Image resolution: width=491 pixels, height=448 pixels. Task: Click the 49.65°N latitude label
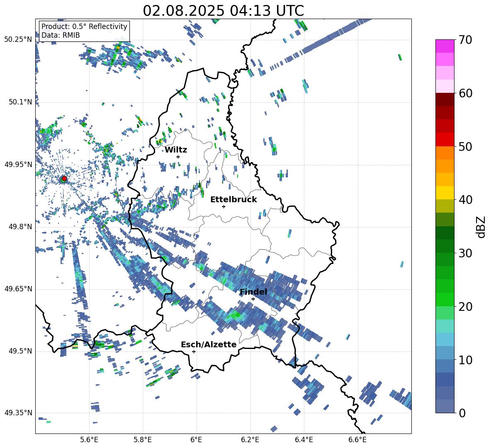18,288
